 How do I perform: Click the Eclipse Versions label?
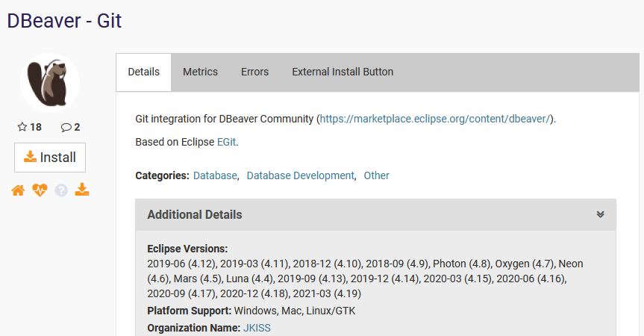point(187,249)
